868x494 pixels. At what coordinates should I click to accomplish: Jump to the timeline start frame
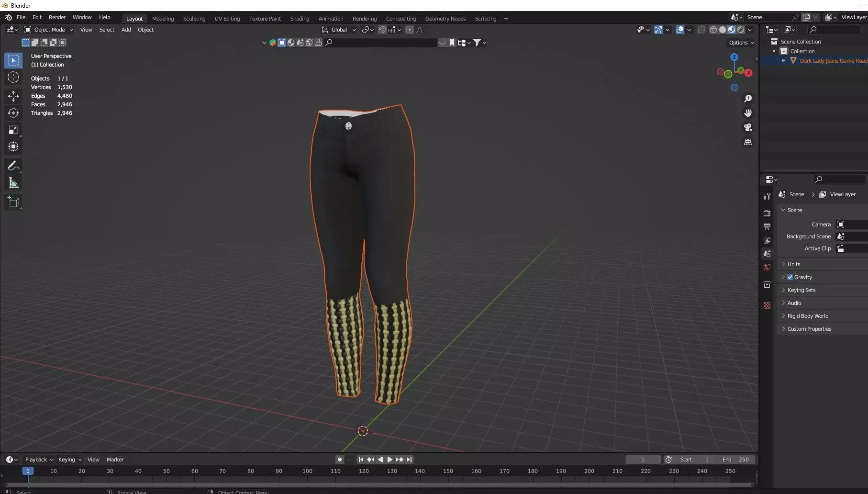pos(361,460)
